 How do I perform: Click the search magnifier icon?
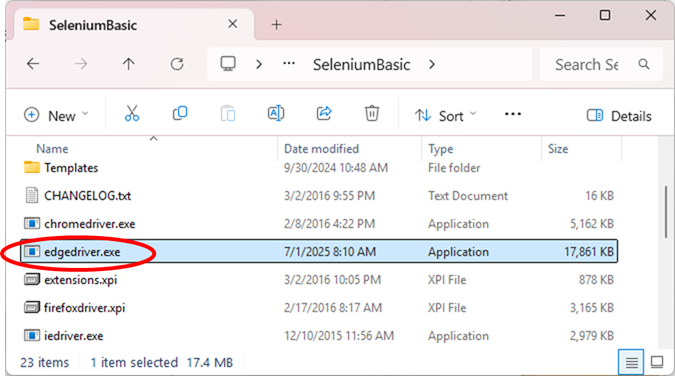644,64
